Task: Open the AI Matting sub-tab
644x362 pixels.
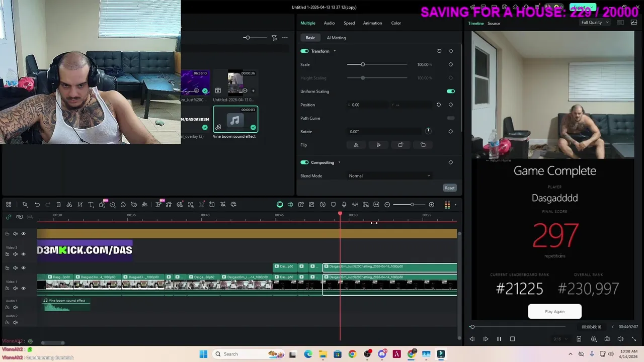Action: click(x=336, y=38)
